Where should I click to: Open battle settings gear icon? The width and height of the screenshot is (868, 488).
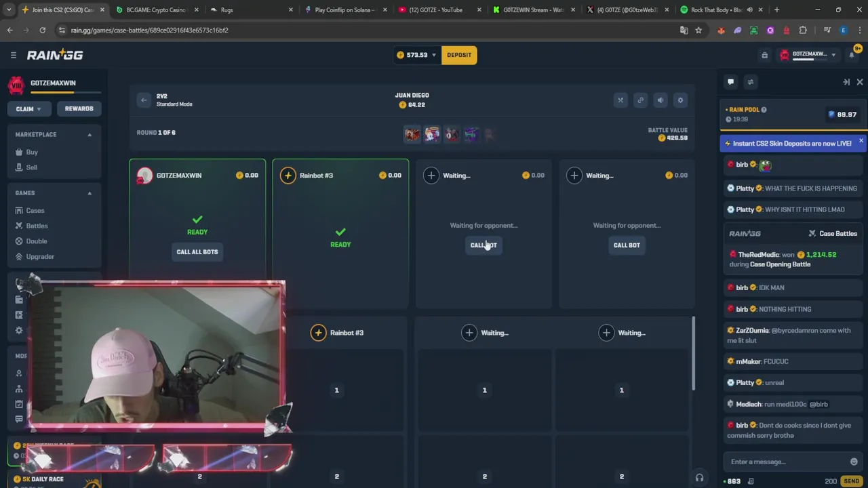[681, 100]
